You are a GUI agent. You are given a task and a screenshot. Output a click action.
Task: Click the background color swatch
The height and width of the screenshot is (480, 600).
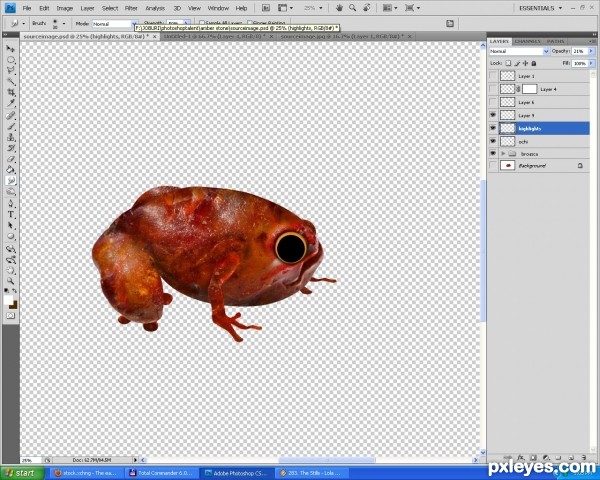(x=13, y=305)
